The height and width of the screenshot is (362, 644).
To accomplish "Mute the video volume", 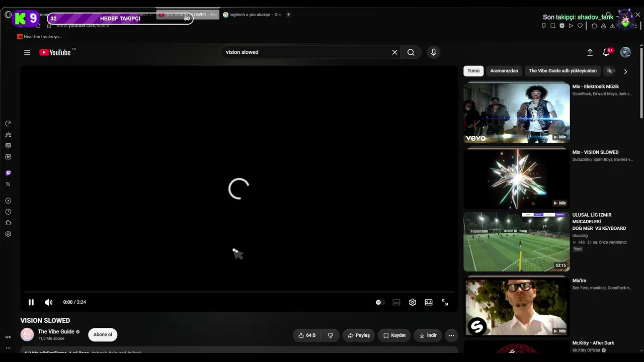I will pyautogui.click(x=48, y=302).
